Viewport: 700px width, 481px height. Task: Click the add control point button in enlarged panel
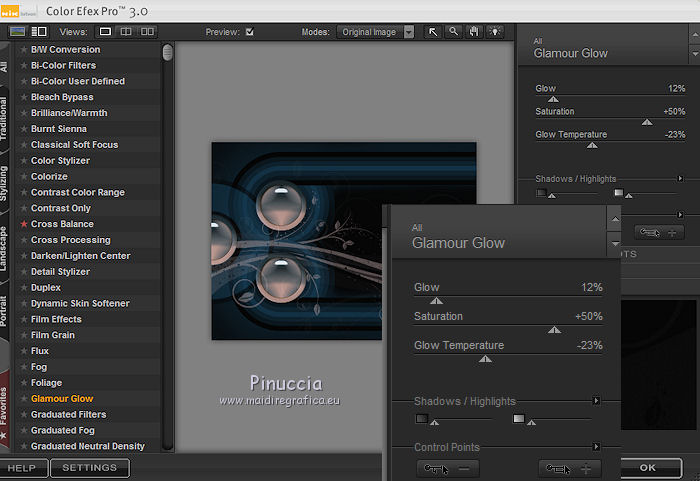click(x=570, y=469)
